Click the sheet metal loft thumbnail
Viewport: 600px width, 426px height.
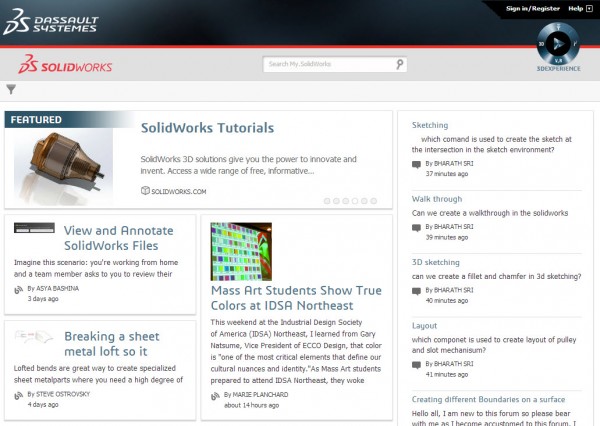pyautogui.click(x=34, y=336)
